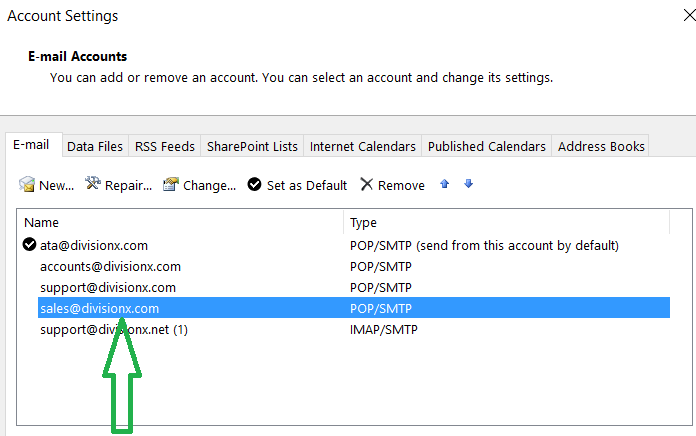Click the Remove X icon
This screenshot has width=696, height=436.
point(366,185)
